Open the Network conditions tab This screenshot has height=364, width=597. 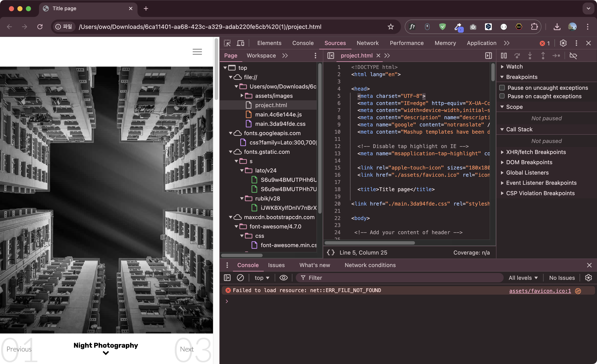point(370,265)
